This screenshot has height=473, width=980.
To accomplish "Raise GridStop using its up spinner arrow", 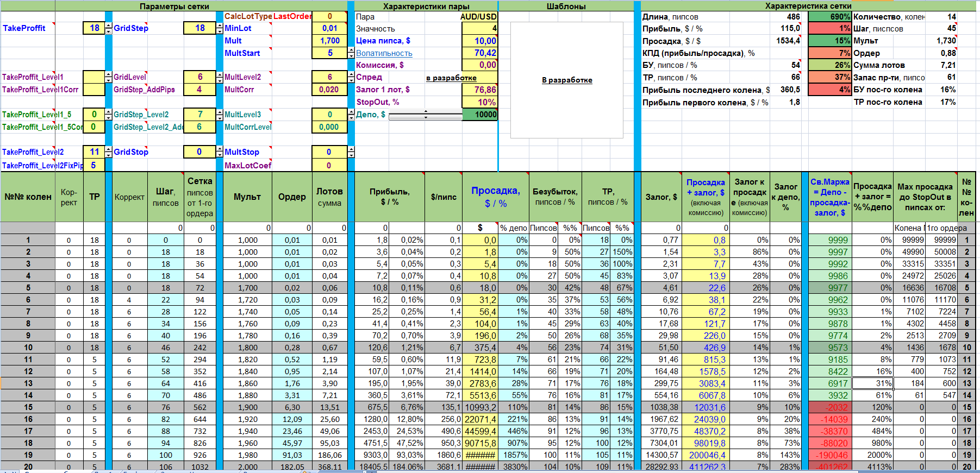I will tap(219, 149).
